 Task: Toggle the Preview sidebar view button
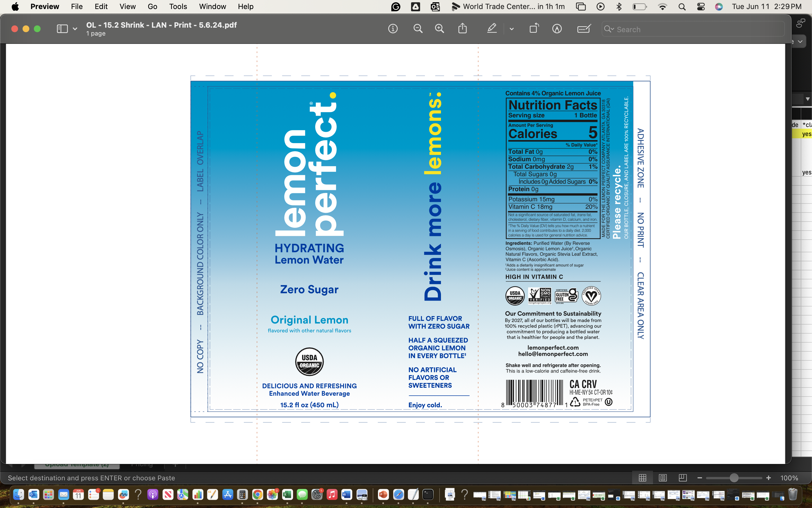click(x=62, y=29)
